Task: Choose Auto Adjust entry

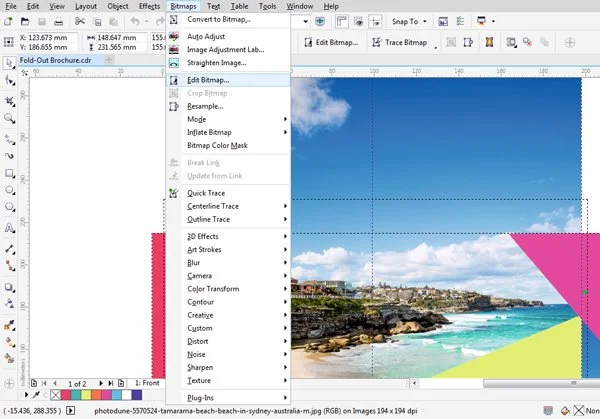Action: pyautogui.click(x=228, y=36)
